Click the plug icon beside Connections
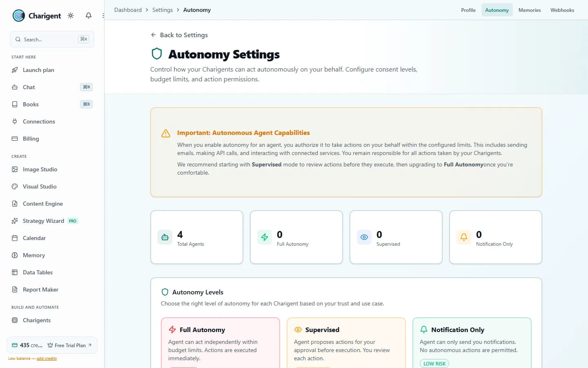 click(15, 121)
